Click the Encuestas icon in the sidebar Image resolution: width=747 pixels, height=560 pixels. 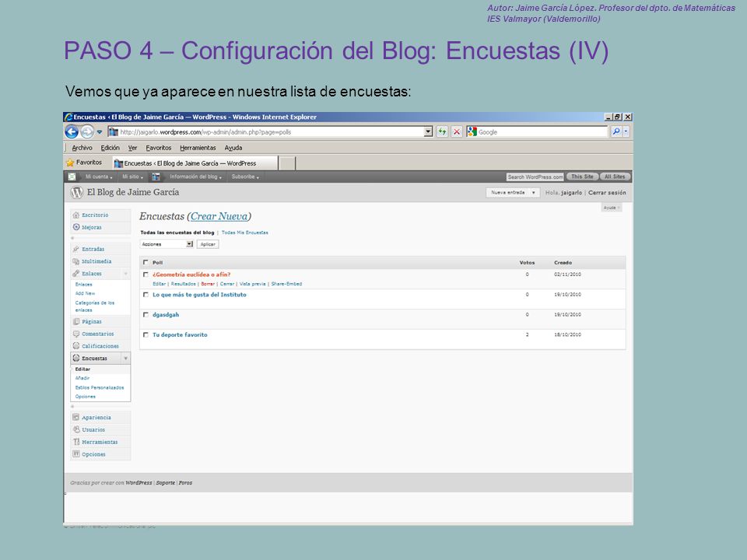click(75, 358)
